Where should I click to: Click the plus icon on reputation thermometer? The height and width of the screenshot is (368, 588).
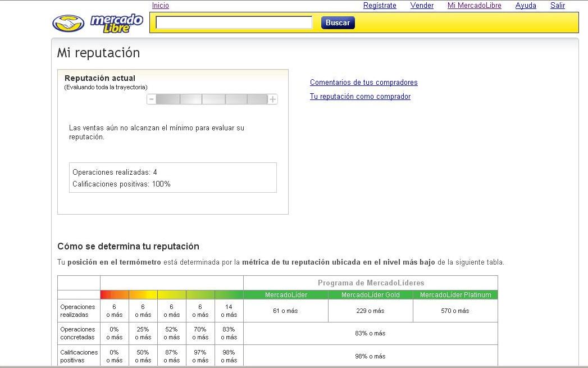pyautogui.click(x=272, y=99)
